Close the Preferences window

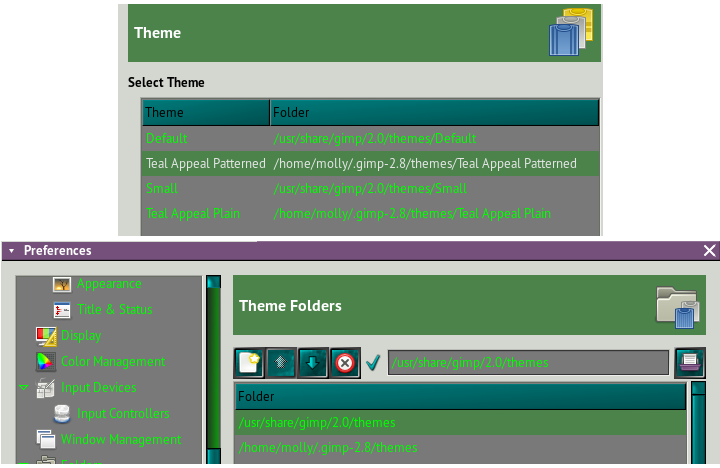click(x=709, y=251)
